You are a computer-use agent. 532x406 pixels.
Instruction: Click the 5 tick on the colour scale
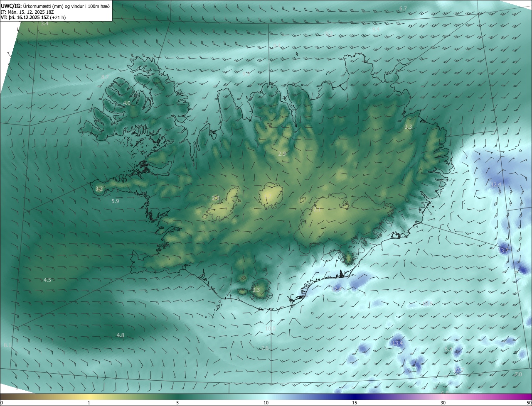click(177, 403)
